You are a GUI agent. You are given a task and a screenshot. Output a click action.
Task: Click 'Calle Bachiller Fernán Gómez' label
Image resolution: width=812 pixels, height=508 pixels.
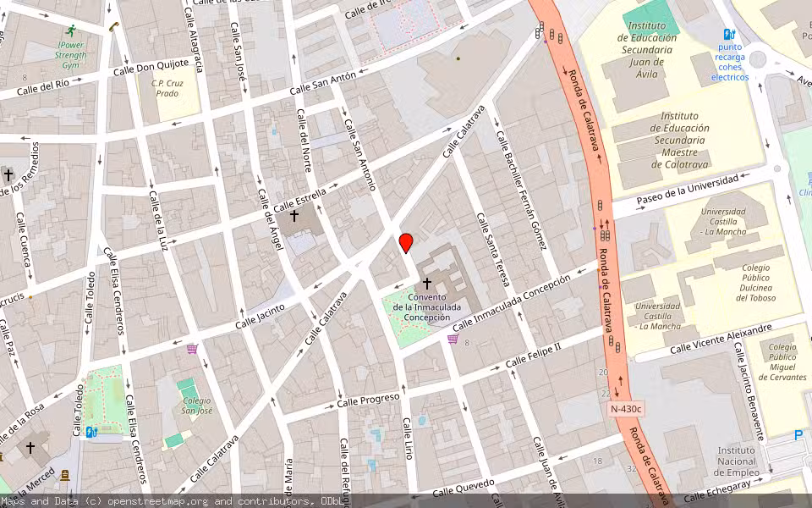pos(522,190)
